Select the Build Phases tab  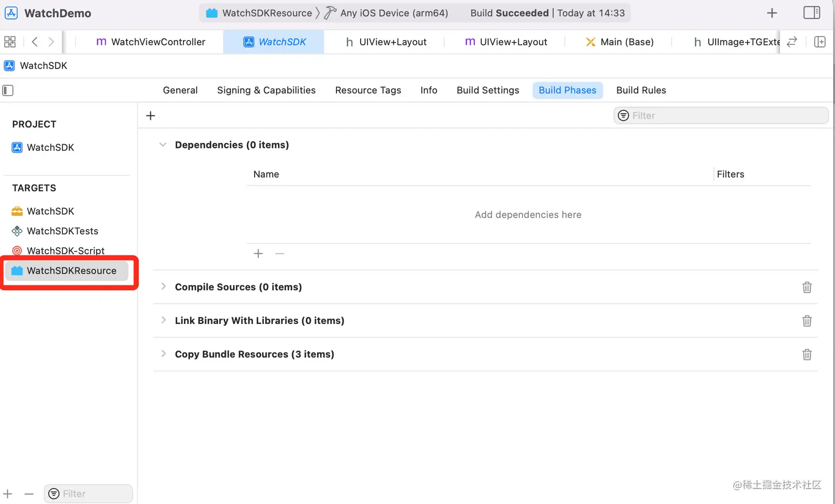(567, 91)
